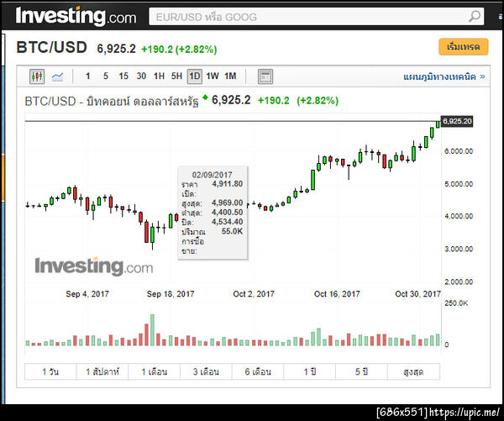The width and height of the screenshot is (504, 421).
Task: Choose the 1 เดือน range
Action: [155, 371]
